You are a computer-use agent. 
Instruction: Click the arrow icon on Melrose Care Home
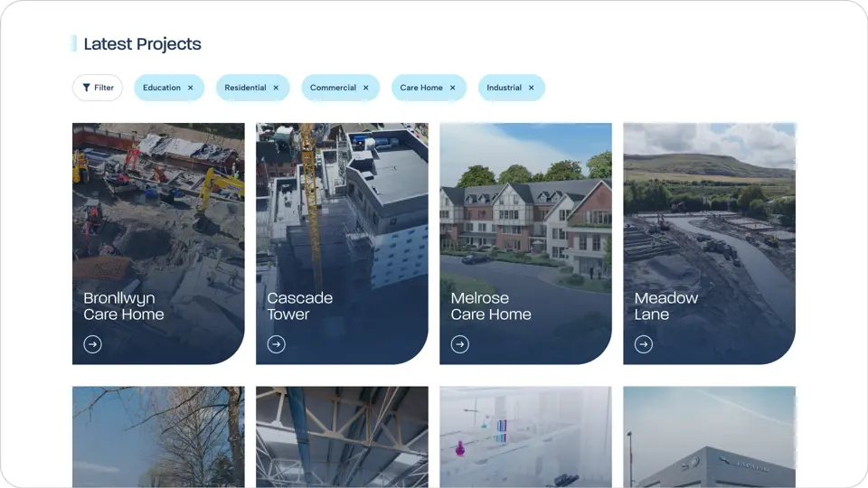tap(460, 344)
